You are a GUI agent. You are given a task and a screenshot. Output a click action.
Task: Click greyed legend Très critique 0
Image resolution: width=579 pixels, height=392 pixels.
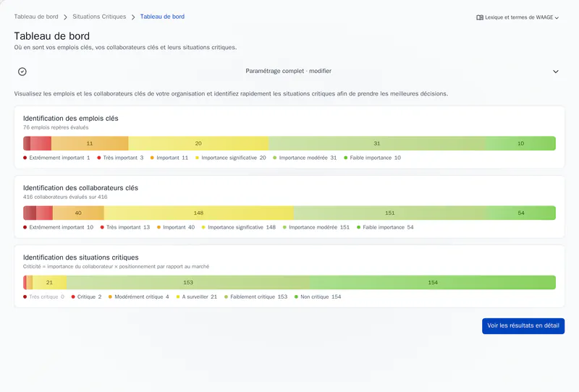point(43,297)
